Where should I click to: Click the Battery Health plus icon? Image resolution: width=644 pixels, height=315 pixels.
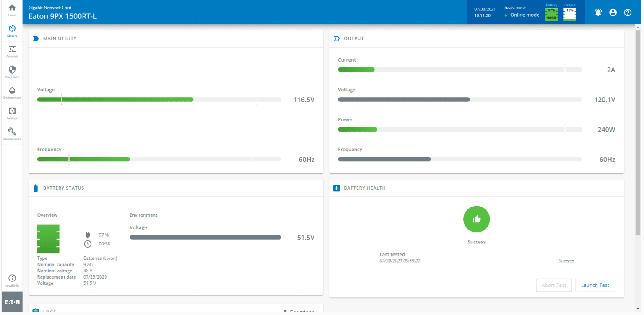tap(337, 188)
